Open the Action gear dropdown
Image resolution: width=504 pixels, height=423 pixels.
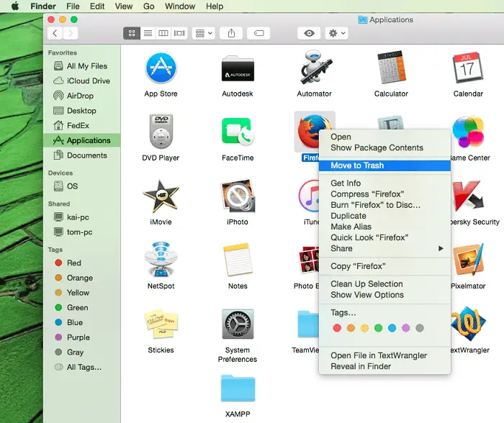click(x=336, y=33)
